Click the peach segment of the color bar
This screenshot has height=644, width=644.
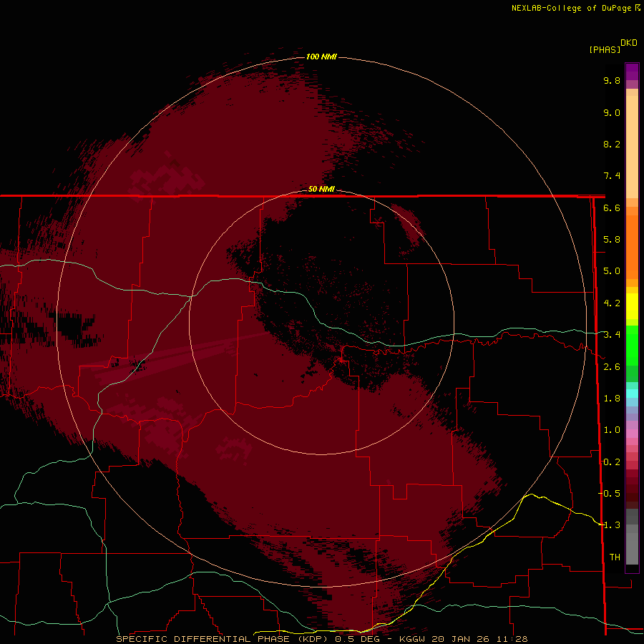pyautogui.click(x=632, y=144)
